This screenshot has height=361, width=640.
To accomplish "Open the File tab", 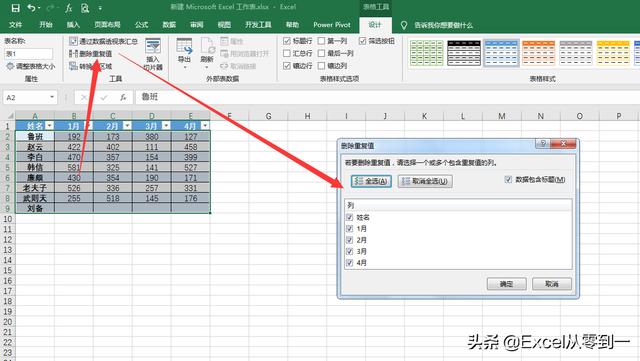I will tap(15, 25).
